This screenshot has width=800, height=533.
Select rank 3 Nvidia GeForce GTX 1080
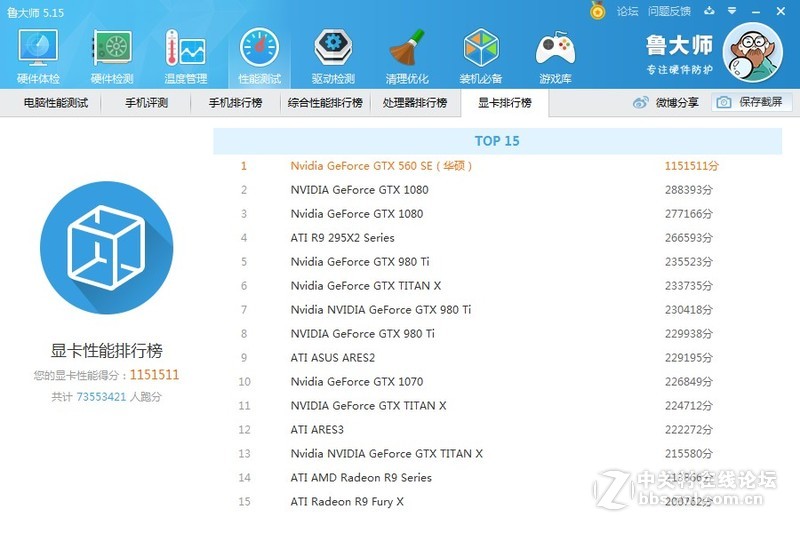click(x=497, y=214)
